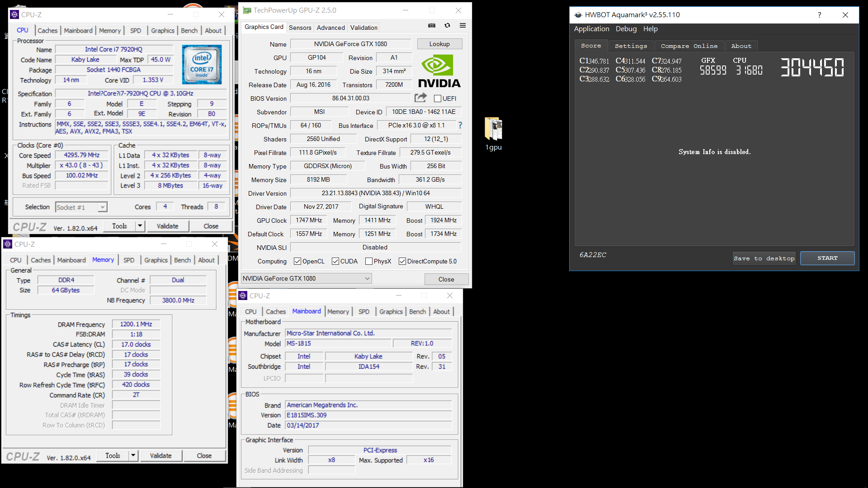Click the CPU-Z icon in the CPU window title bar
868x488 pixels.
click(14, 14)
